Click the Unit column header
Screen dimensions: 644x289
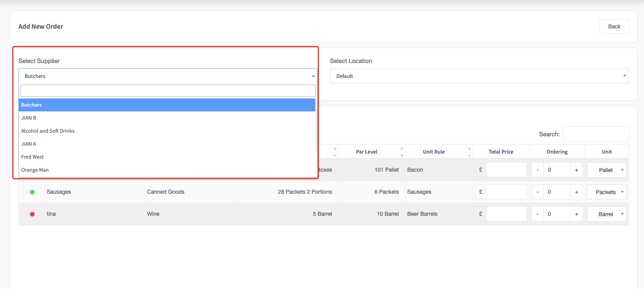pos(607,152)
